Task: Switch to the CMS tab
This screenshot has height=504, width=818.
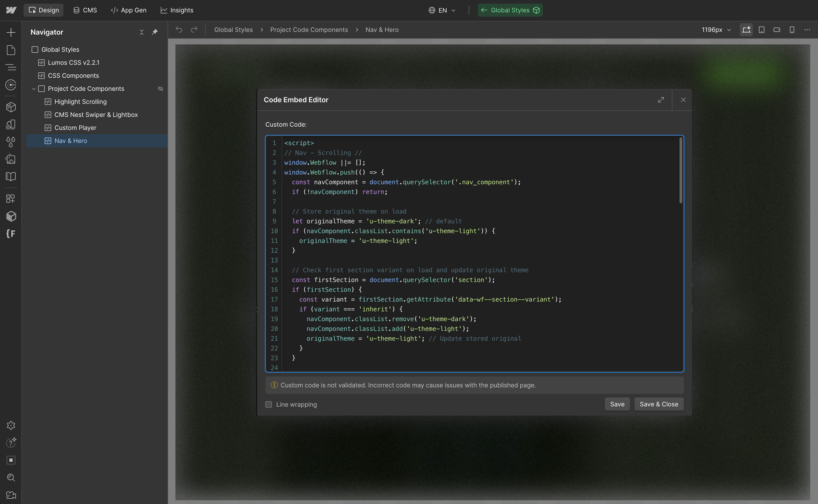Action: point(85,10)
